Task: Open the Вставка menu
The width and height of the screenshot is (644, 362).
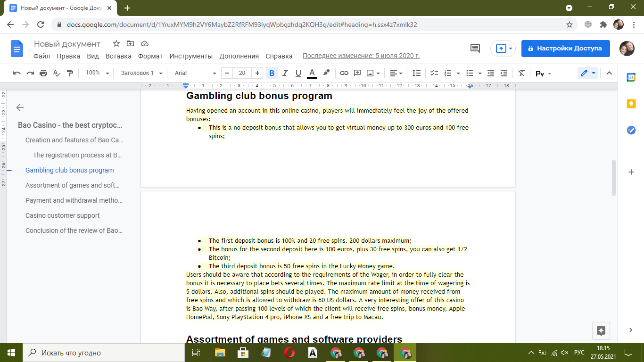Action: click(118, 56)
